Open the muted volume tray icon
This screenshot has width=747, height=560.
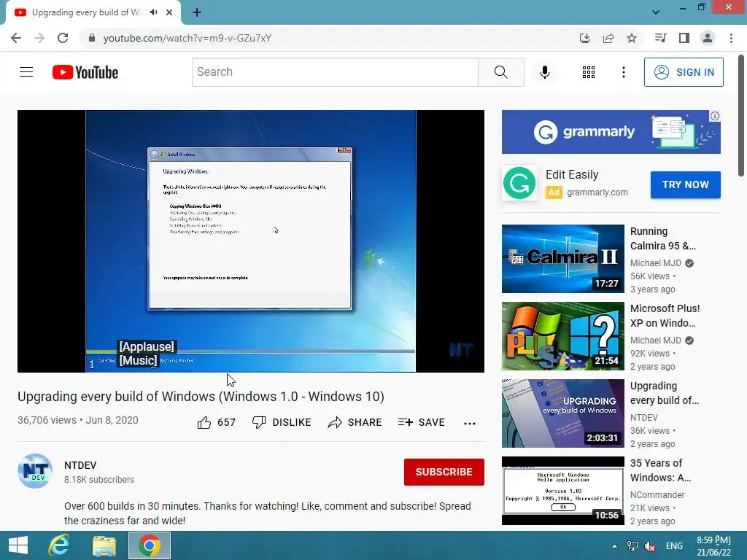[650, 546]
